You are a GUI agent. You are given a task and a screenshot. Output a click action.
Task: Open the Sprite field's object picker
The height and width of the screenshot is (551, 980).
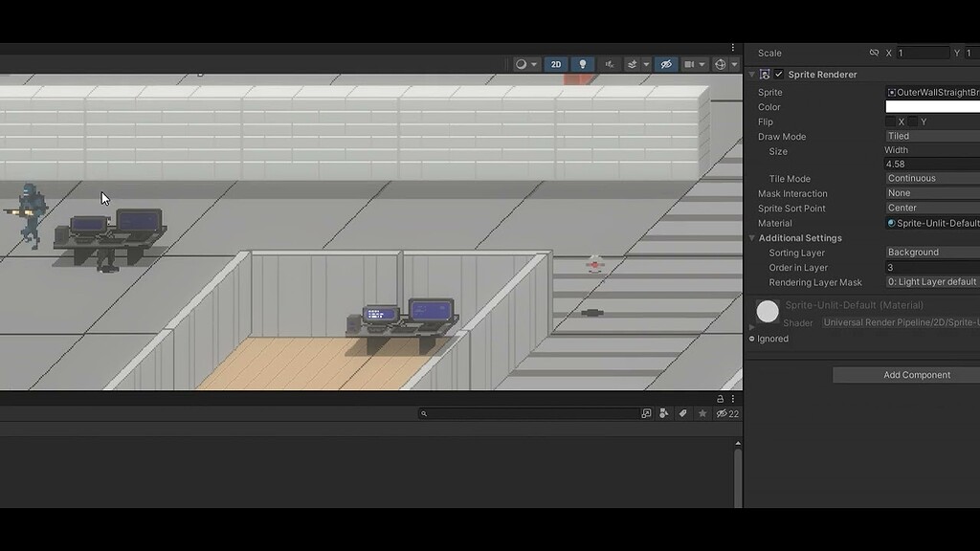[895, 92]
